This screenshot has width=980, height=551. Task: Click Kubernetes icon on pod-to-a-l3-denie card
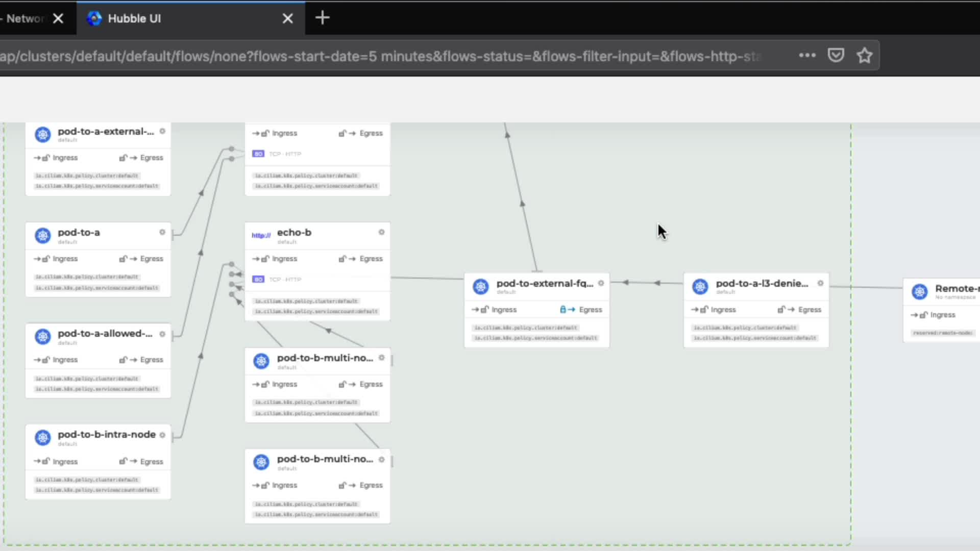coord(700,286)
